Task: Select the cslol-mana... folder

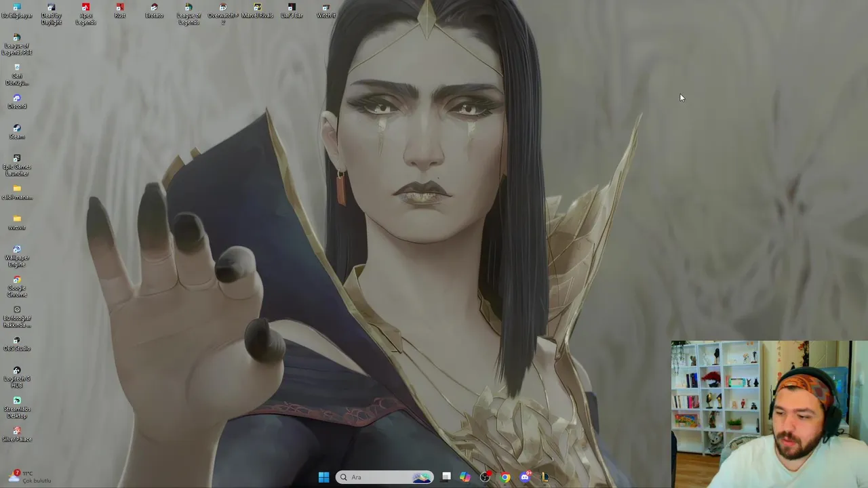Action: [17, 192]
